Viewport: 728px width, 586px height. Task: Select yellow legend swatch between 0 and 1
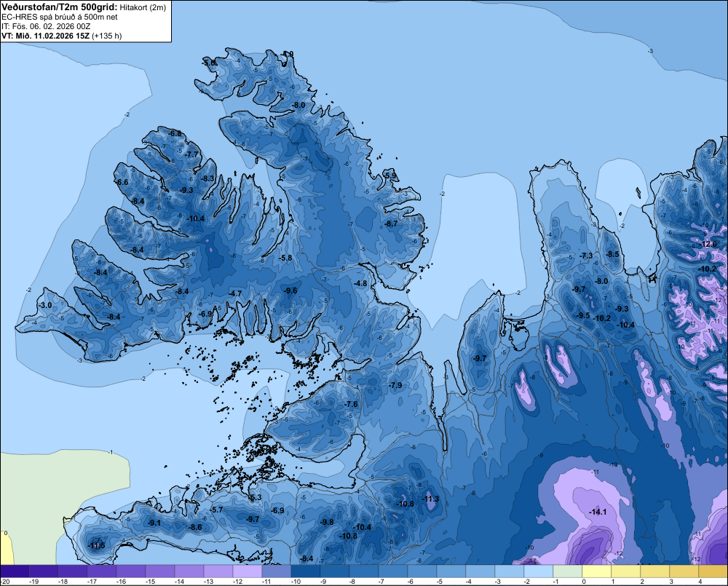click(x=597, y=571)
